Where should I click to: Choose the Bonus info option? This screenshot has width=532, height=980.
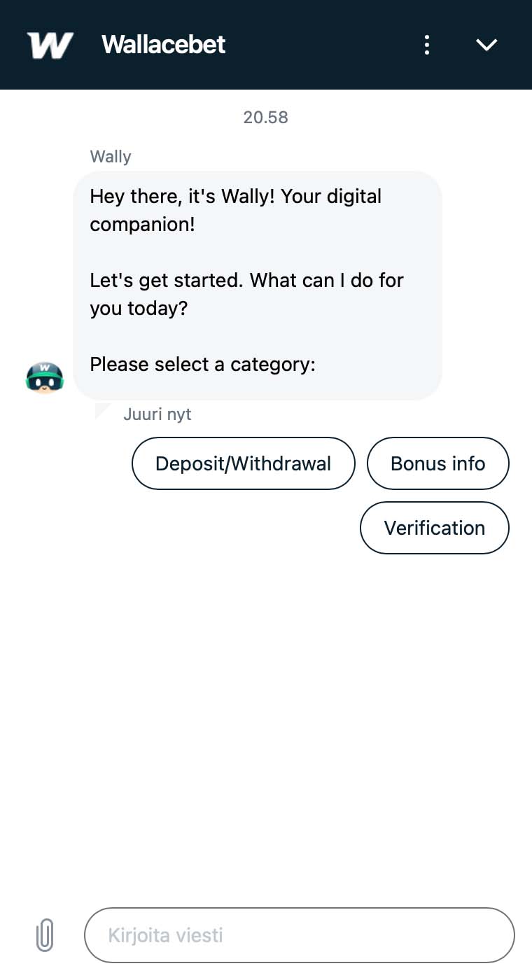(437, 463)
